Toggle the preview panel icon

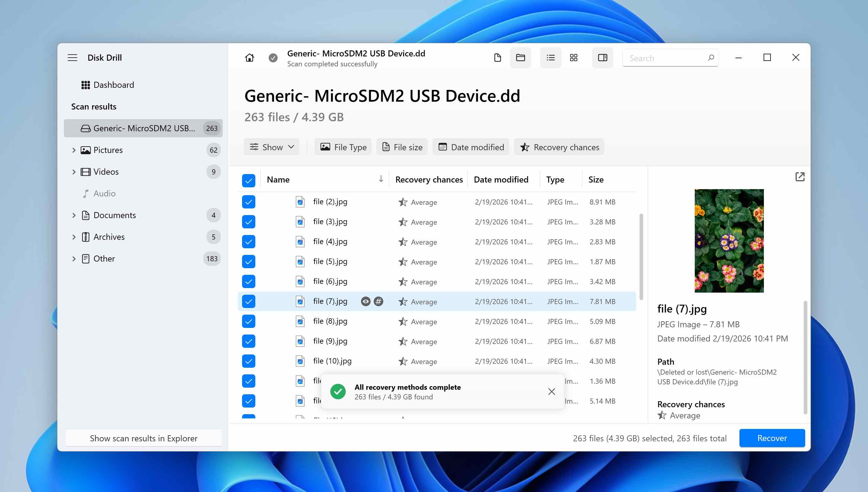coord(603,57)
